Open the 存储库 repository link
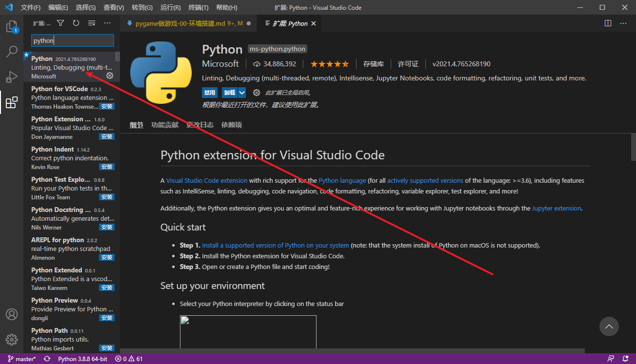636x364 pixels. [374, 64]
